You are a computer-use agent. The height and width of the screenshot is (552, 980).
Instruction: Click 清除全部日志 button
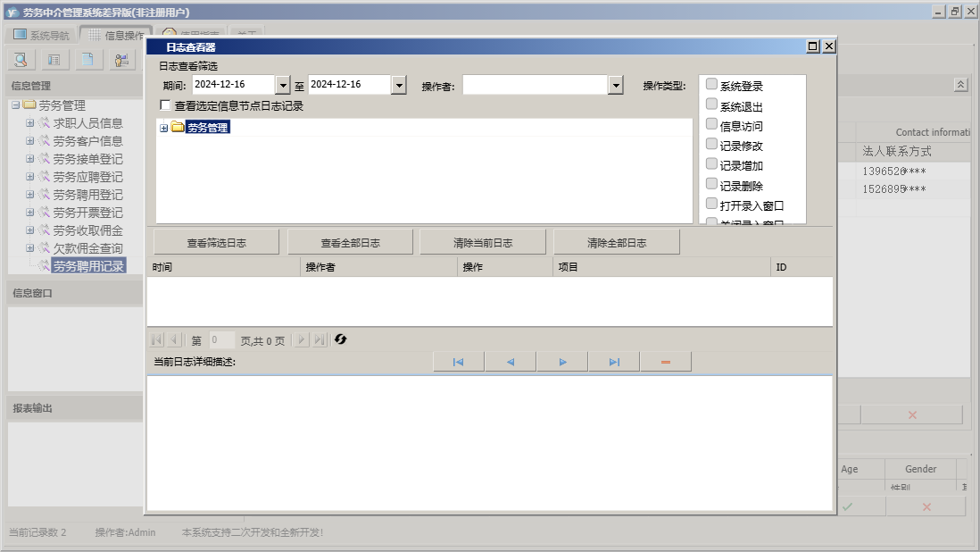click(x=616, y=243)
